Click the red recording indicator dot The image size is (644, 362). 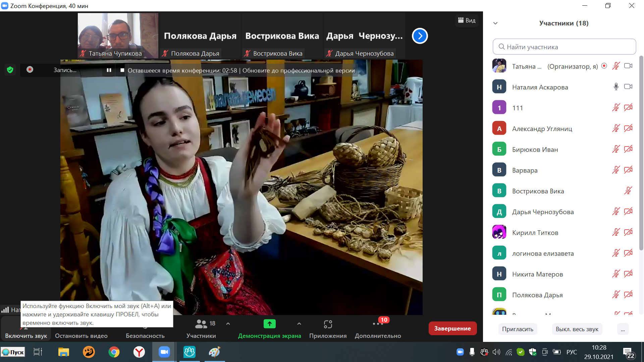tap(30, 69)
